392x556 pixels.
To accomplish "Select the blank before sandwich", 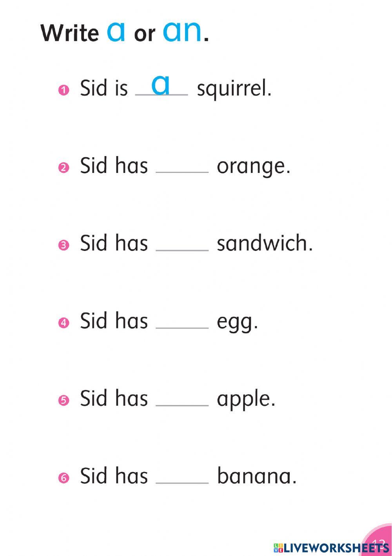I will pyautogui.click(x=182, y=244).
